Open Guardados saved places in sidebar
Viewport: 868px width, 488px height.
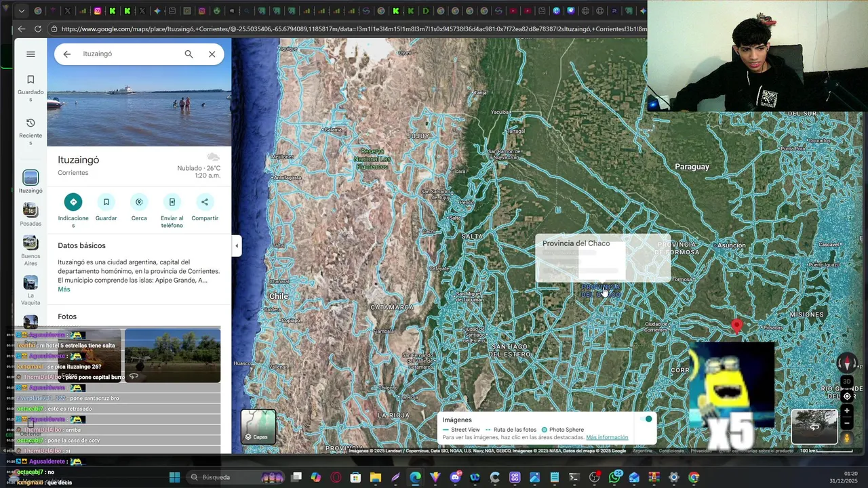coord(31,89)
